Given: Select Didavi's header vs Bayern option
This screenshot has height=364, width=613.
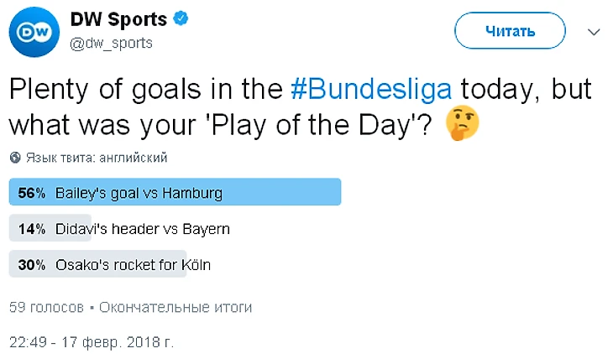Looking at the screenshot, I should coord(142,228).
